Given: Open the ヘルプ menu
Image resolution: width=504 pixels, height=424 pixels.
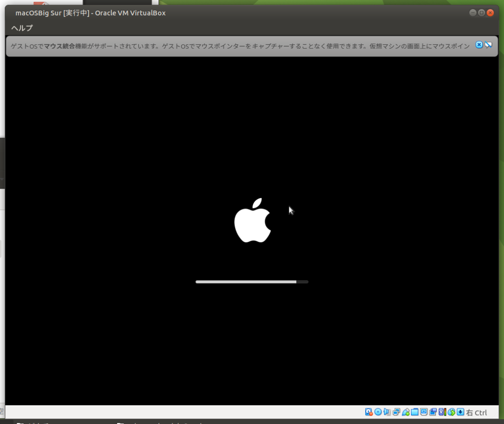Looking at the screenshot, I should tap(22, 28).
